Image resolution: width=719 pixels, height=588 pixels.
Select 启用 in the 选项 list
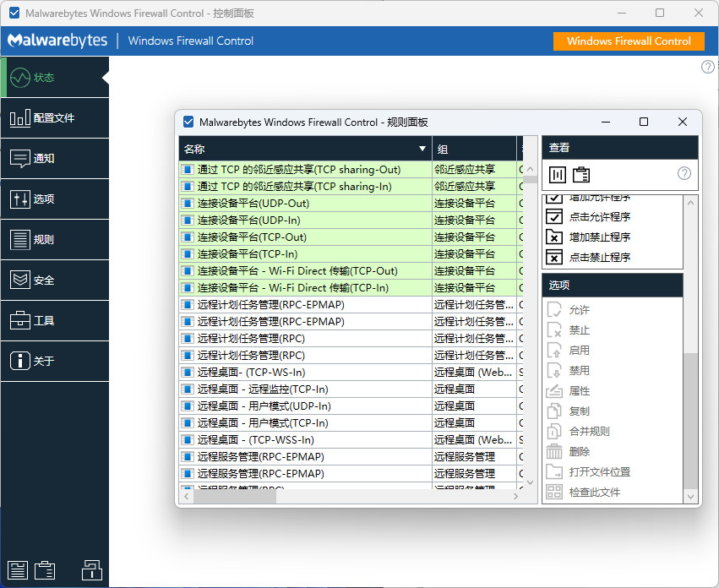[x=579, y=350]
